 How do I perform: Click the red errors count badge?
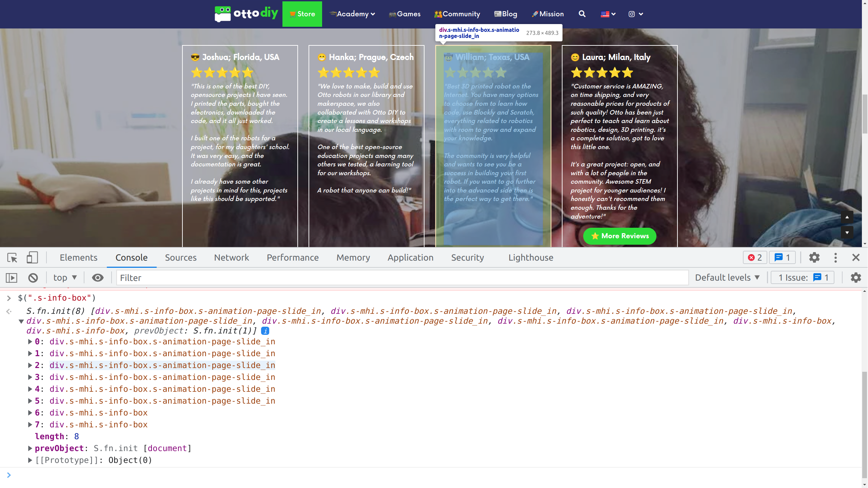(x=755, y=258)
